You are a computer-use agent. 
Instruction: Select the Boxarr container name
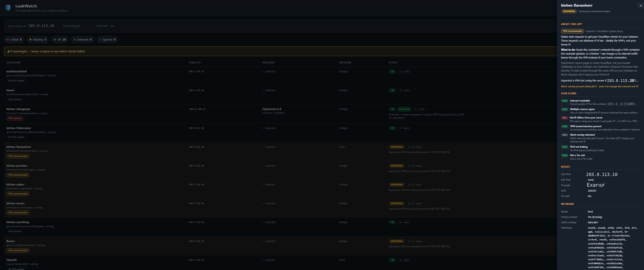pyautogui.click(x=11, y=241)
